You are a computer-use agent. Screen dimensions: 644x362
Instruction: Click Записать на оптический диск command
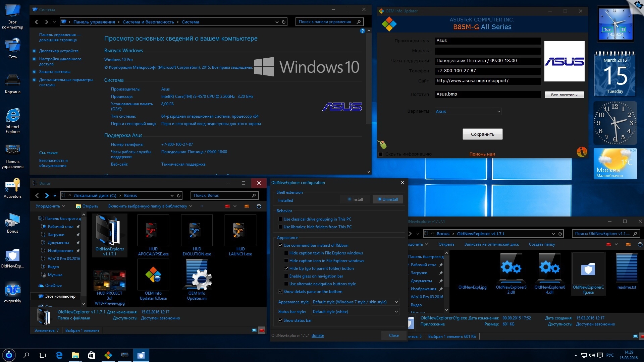491,244
